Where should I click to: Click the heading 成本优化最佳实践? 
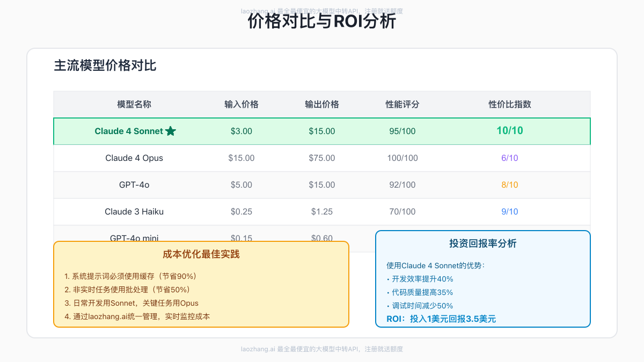click(201, 254)
